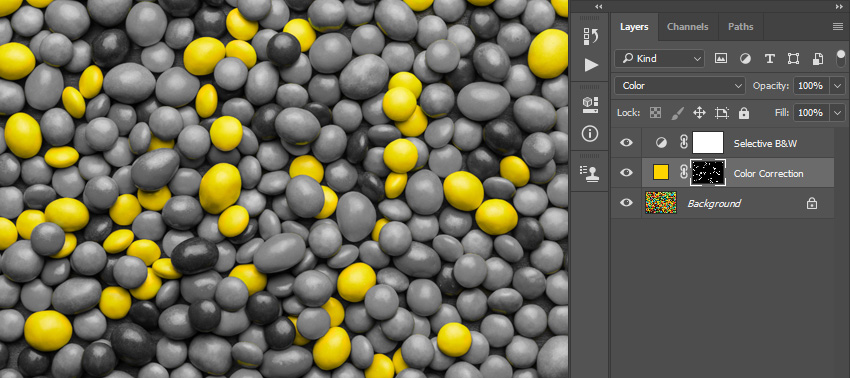This screenshot has height=378, width=850.
Task: Switch to the Channels tab
Action: [687, 27]
